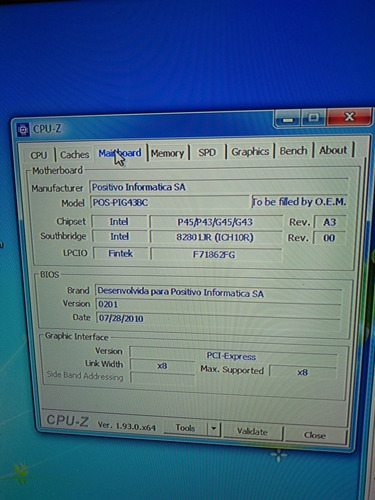
Task: Switch to the CPU tab
Action: (x=39, y=155)
